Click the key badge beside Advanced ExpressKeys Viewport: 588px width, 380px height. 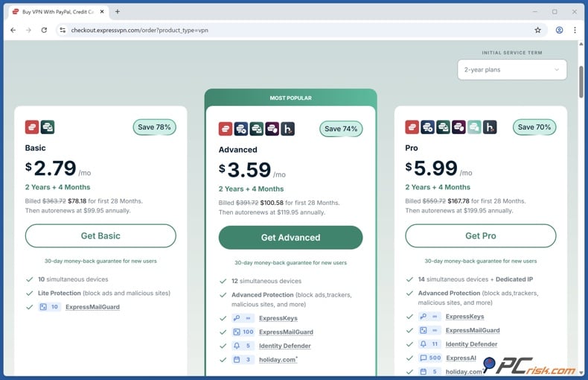(243, 318)
